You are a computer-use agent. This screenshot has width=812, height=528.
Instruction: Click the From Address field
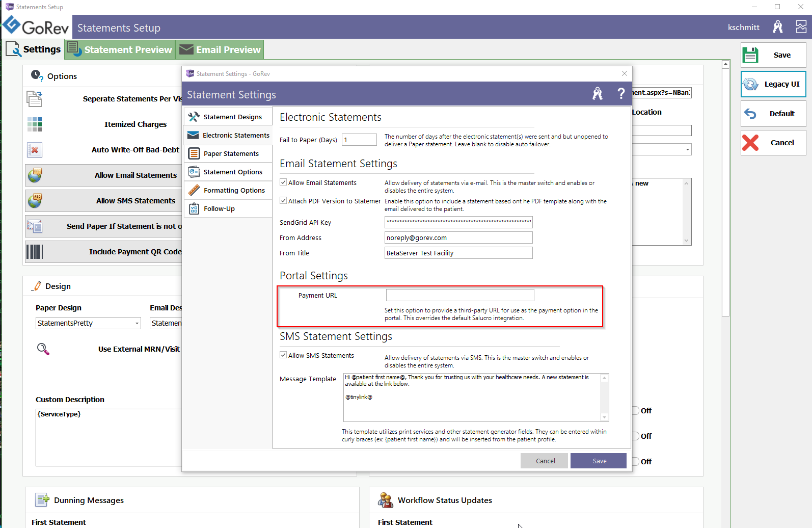[x=458, y=237]
